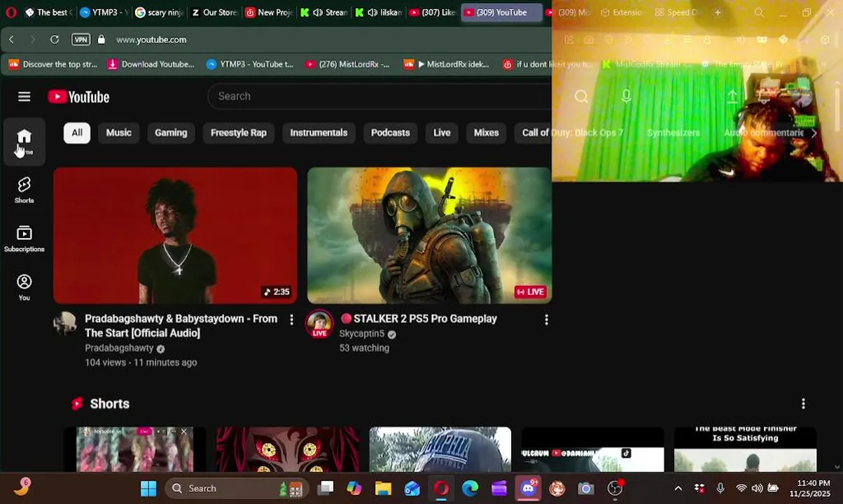Select the Podcasts filter chip
The width and height of the screenshot is (843, 504).
[x=390, y=132]
